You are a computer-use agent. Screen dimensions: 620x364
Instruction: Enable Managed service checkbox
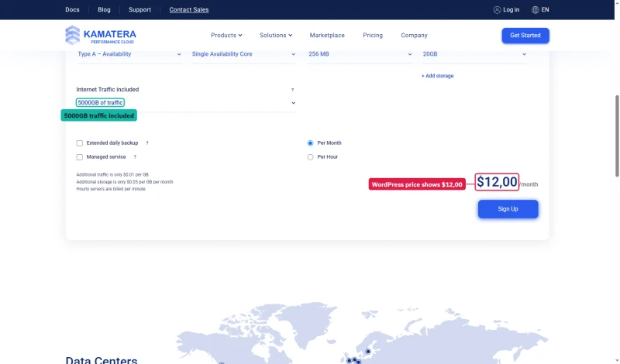[x=80, y=157]
